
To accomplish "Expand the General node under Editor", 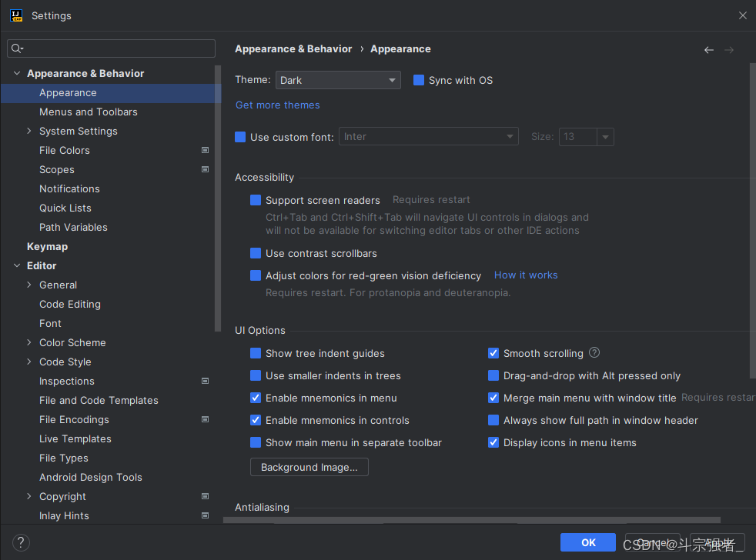I will tap(29, 285).
